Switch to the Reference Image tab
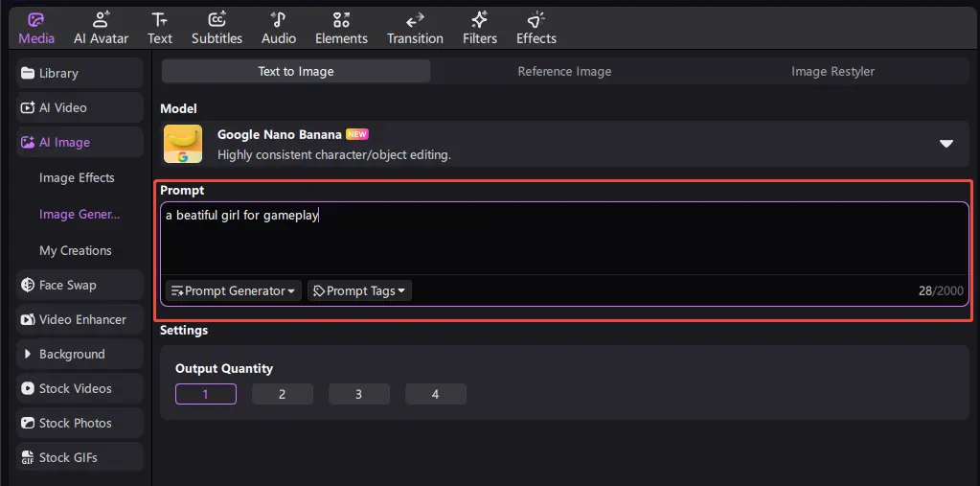The image size is (980, 486). pos(564,71)
